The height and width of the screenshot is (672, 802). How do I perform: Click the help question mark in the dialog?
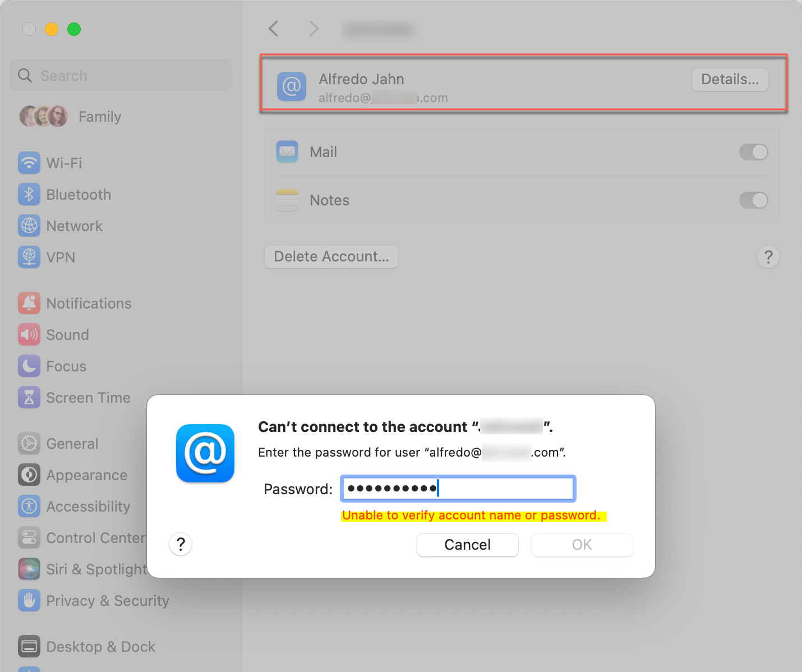pos(180,544)
